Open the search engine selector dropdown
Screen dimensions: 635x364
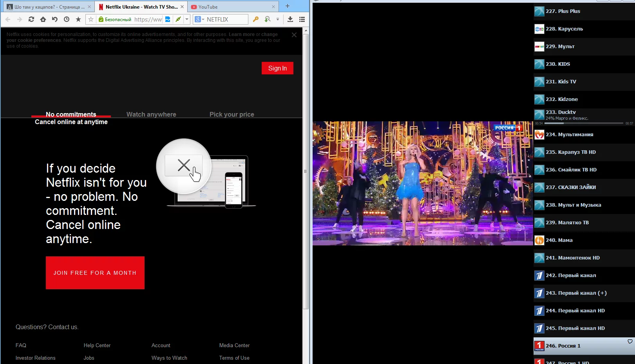point(200,19)
